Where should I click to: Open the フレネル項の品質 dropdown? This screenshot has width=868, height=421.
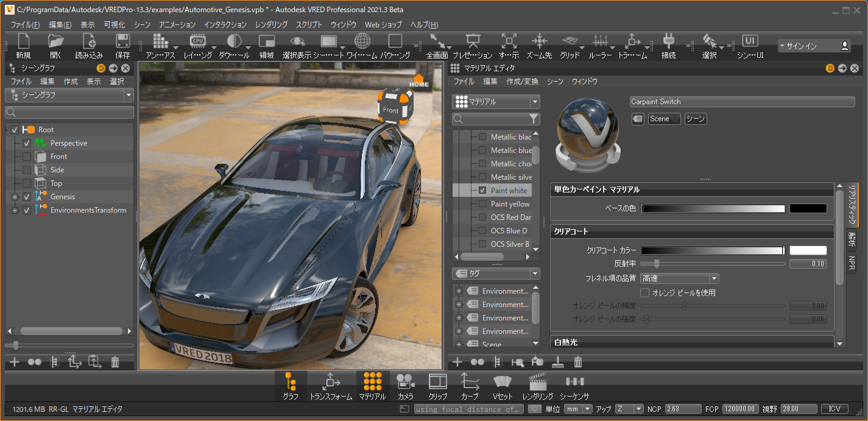pos(679,278)
